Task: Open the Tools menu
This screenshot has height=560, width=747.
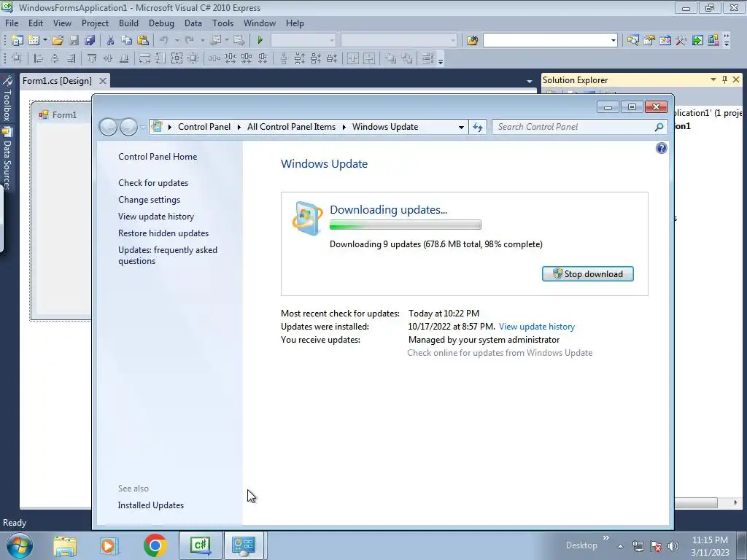Action: point(222,23)
